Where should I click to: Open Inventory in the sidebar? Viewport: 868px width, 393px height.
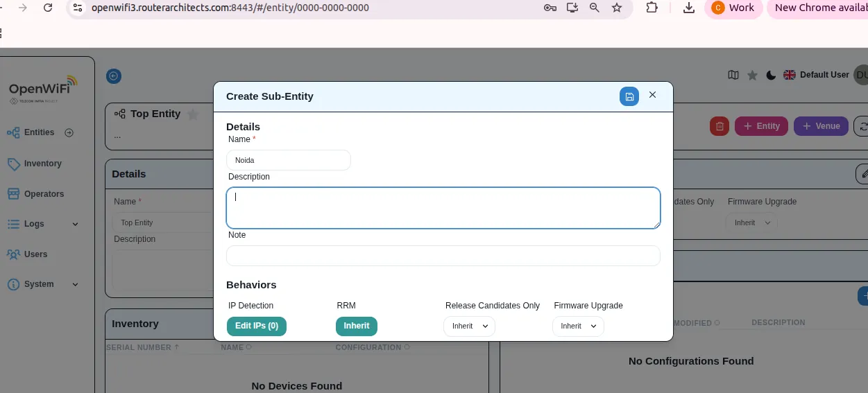[43, 164]
